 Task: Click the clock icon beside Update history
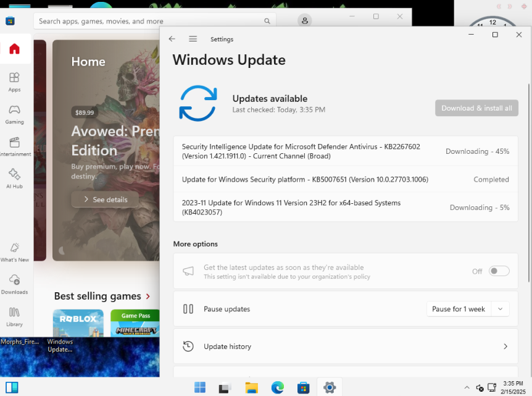click(188, 347)
